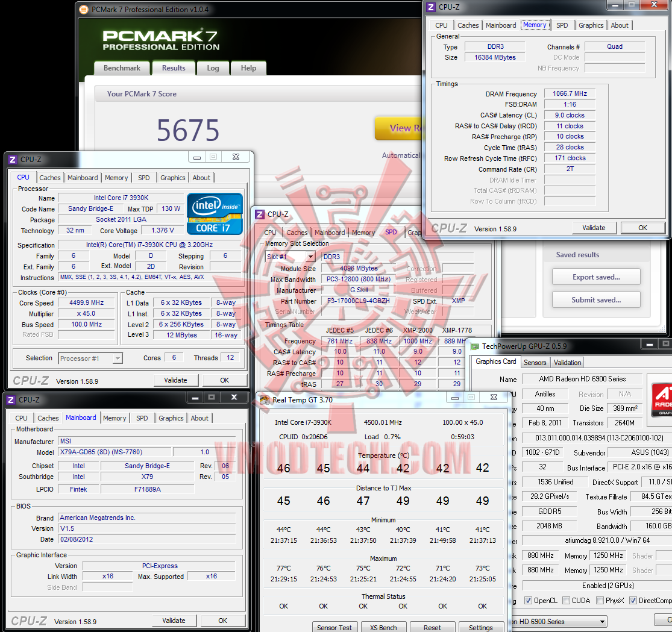Click the 5675 PCMark score
Image resolution: width=672 pixels, height=632 pixels.
pyautogui.click(x=187, y=130)
